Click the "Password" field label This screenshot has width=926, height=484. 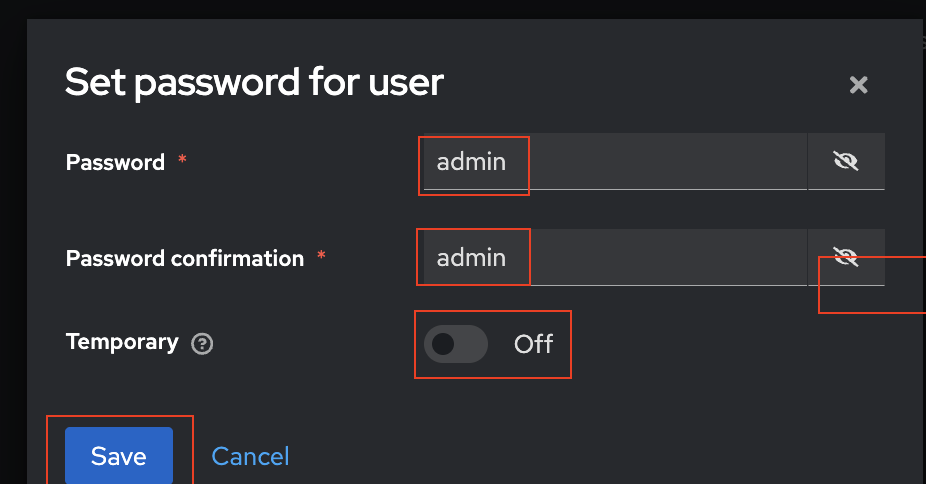click(115, 162)
